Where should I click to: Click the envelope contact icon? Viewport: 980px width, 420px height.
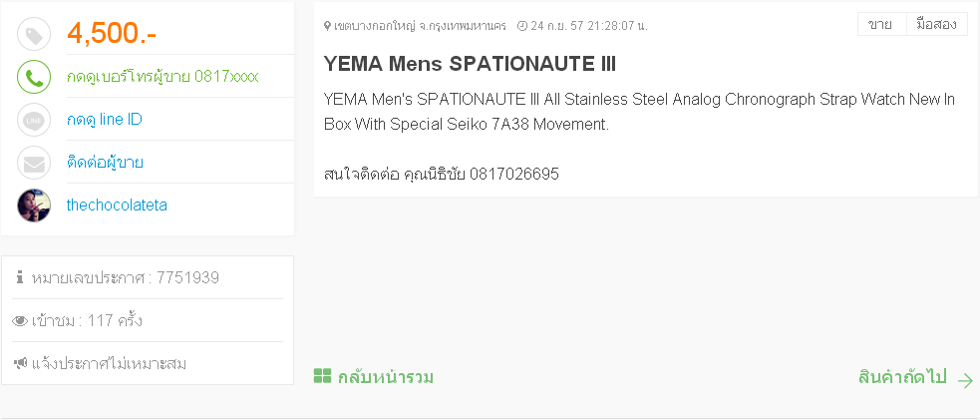34,163
